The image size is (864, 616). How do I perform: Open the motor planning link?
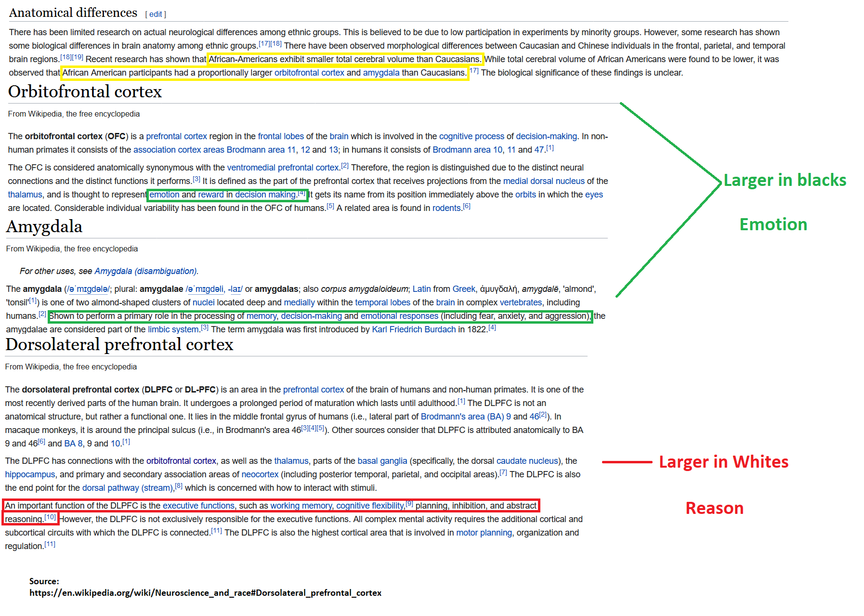(x=484, y=533)
